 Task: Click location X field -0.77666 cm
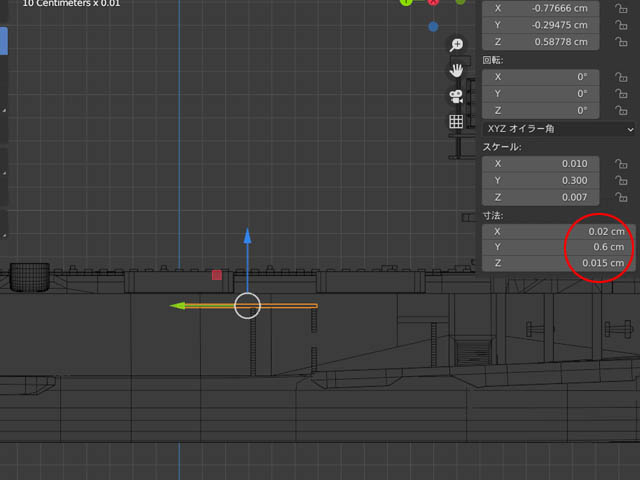[x=540, y=8]
